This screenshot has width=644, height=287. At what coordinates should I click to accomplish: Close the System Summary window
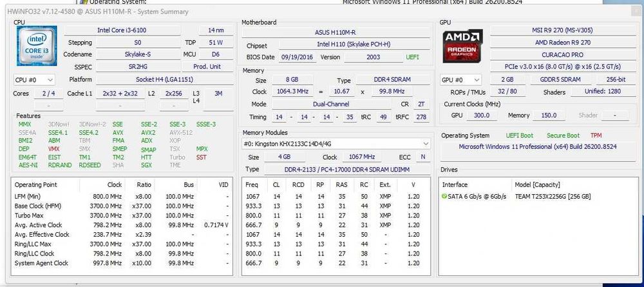click(x=636, y=12)
